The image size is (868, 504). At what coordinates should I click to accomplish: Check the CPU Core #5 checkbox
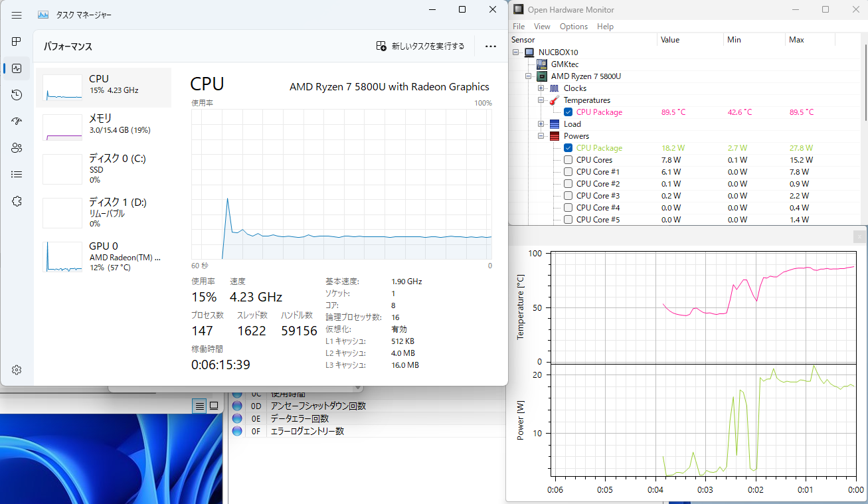pyautogui.click(x=568, y=220)
